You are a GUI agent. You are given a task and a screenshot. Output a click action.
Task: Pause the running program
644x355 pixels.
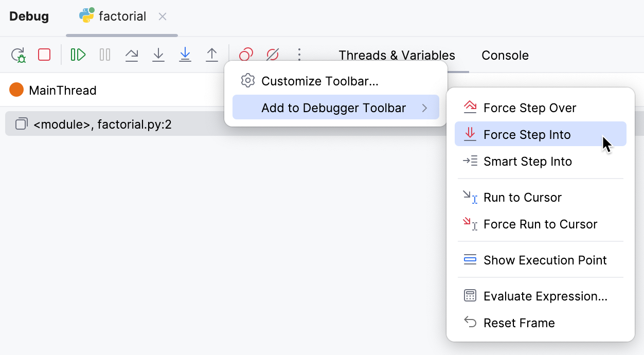pos(104,55)
